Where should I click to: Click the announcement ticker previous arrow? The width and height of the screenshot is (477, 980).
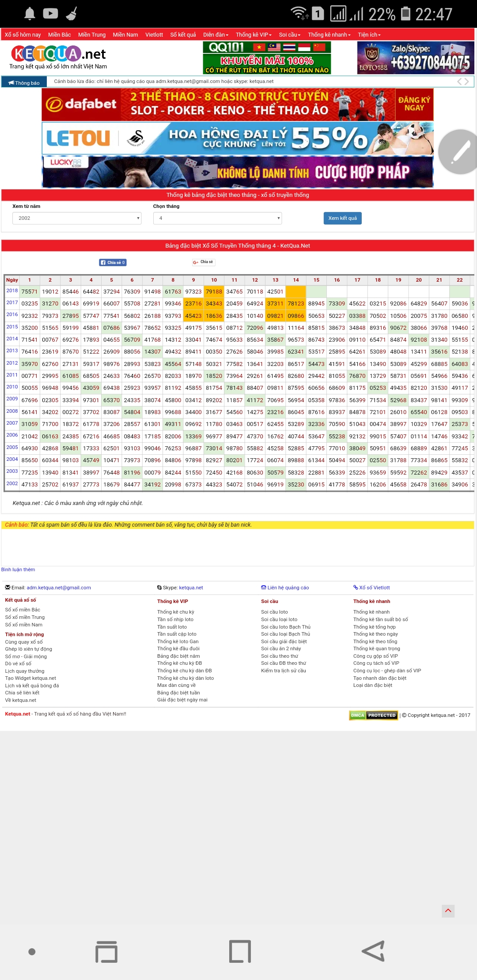(x=459, y=82)
